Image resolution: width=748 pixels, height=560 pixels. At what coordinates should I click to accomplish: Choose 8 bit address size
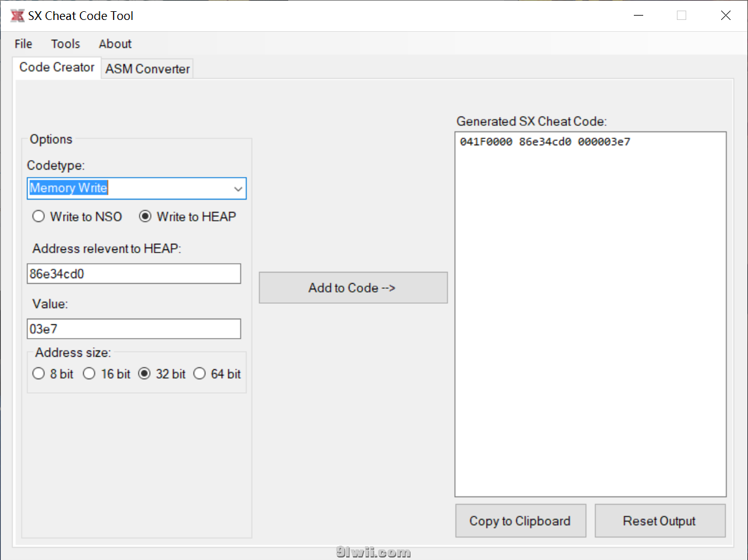[39, 374]
